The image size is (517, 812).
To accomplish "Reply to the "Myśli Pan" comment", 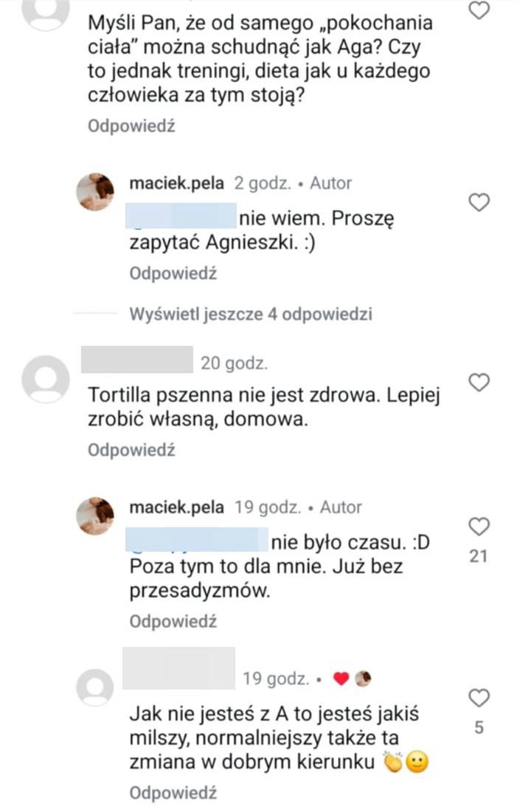I will (x=131, y=126).
